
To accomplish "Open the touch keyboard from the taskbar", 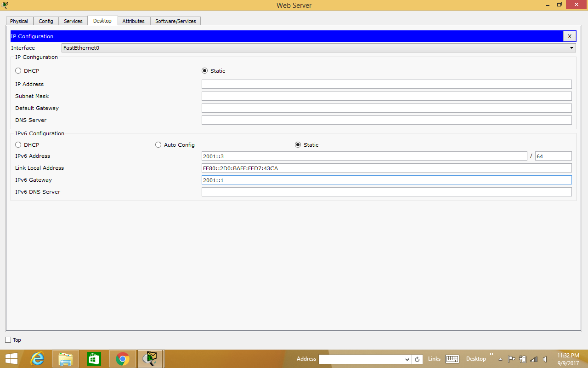I will (x=452, y=359).
